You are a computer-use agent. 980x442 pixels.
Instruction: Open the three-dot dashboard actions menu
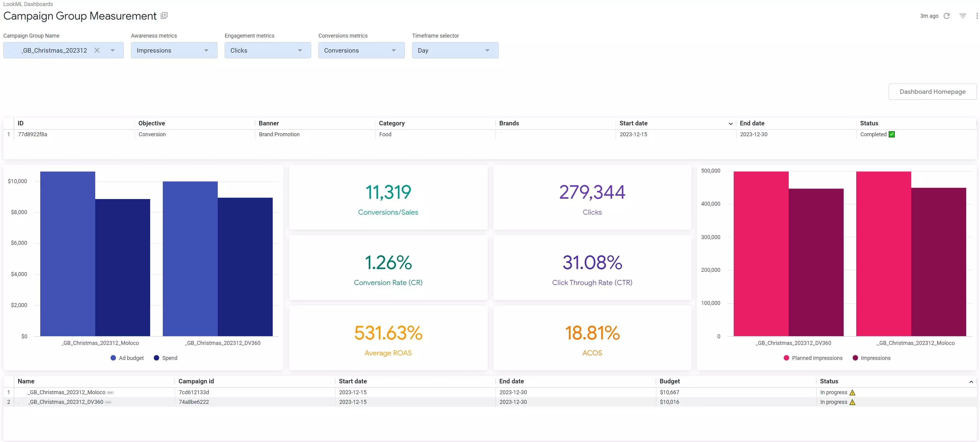click(977, 16)
